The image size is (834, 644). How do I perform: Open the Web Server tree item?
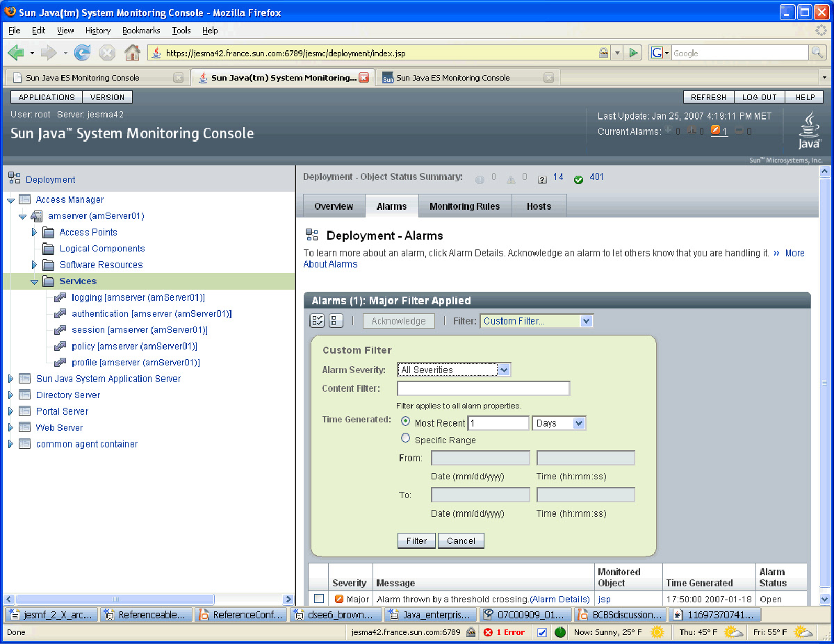tap(59, 428)
